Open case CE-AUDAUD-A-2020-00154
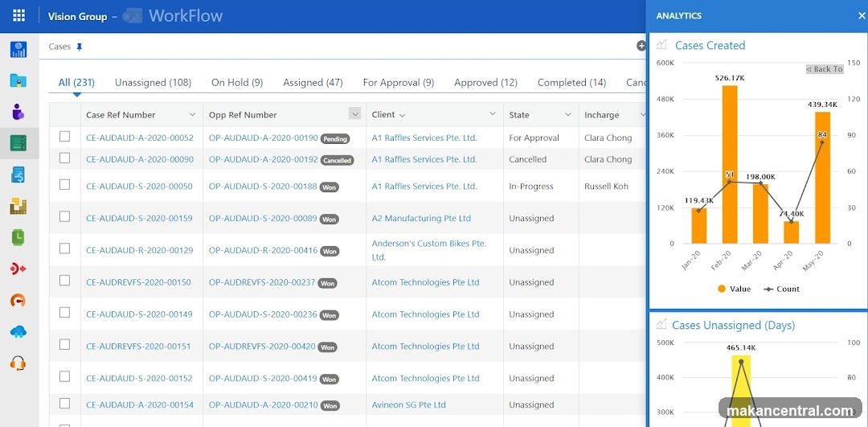 (140, 404)
